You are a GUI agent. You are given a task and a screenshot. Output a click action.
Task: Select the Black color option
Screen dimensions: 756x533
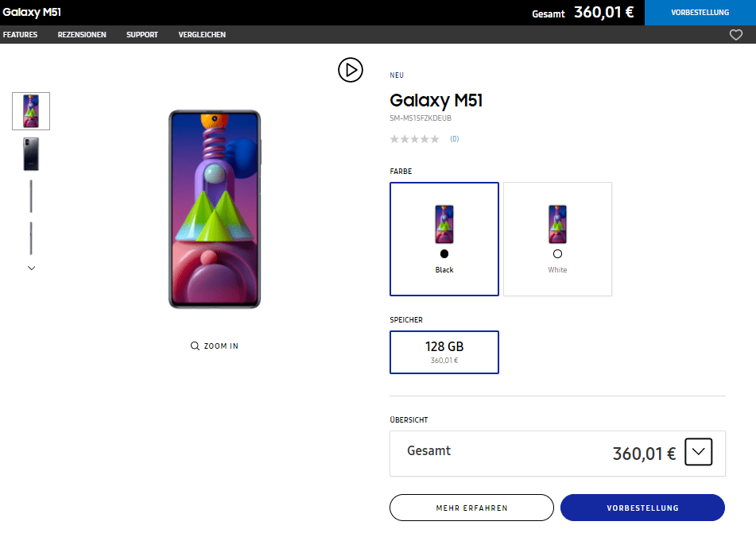pyautogui.click(x=444, y=239)
